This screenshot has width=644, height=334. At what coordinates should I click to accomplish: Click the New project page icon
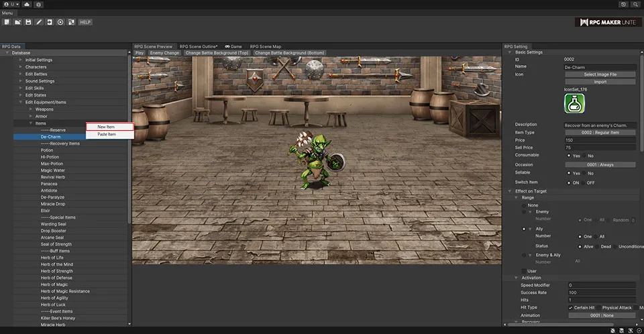point(7,22)
